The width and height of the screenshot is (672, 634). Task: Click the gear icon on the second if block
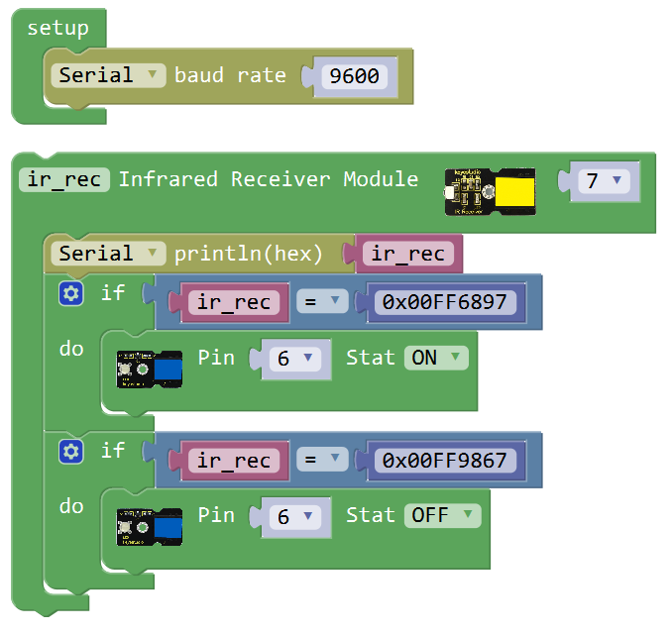coord(70,452)
